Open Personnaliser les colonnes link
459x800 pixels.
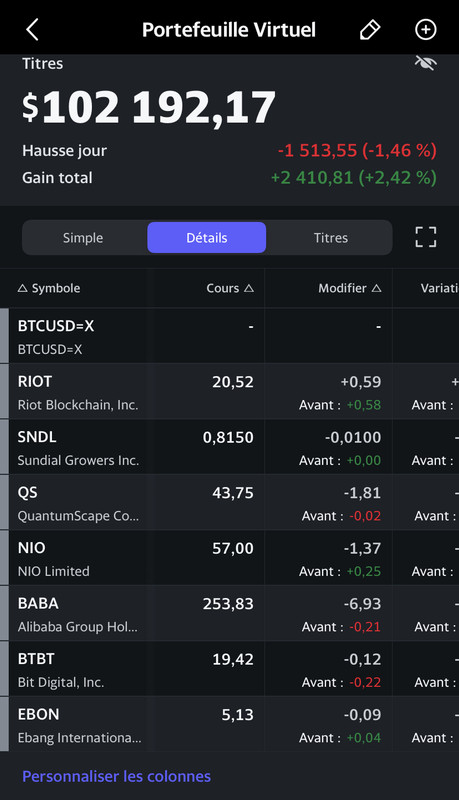click(x=116, y=777)
